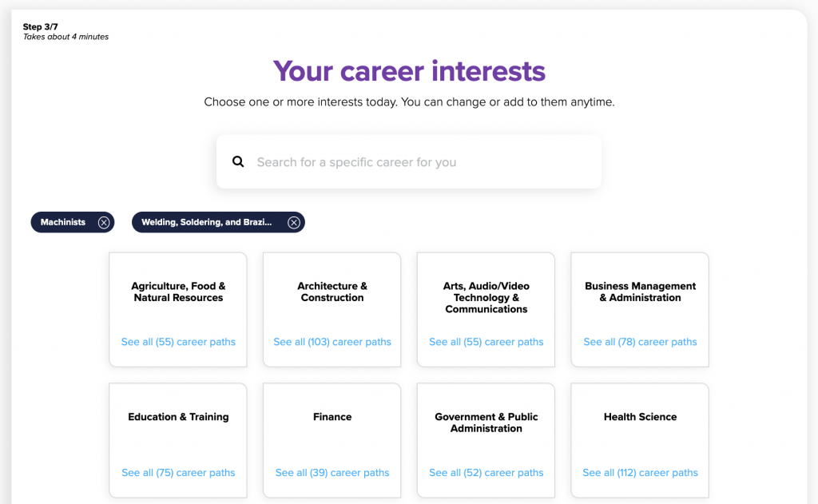See all 78 Business career paths
818x504 pixels.
click(x=640, y=342)
